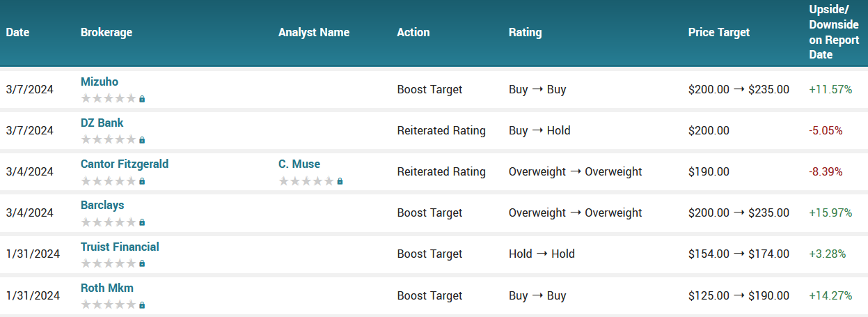
Task: Click the star rating under Mizuho
Action: click(109, 99)
